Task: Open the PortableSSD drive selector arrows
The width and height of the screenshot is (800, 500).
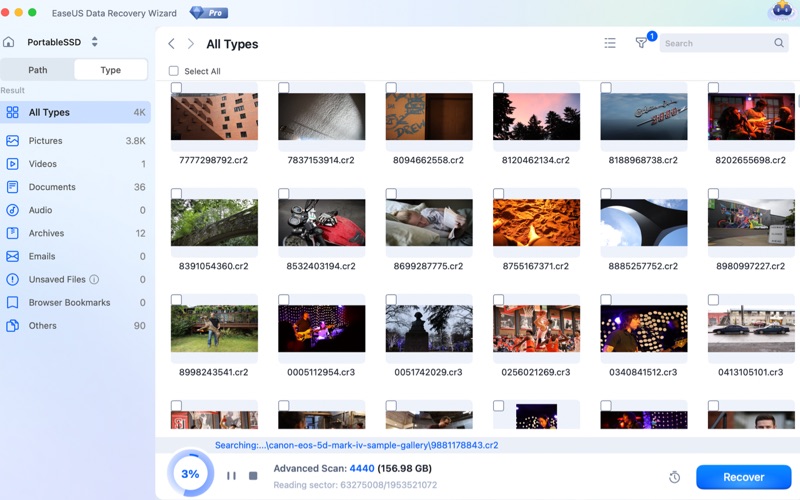Action: pyautogui.click(x=94, y=42)
